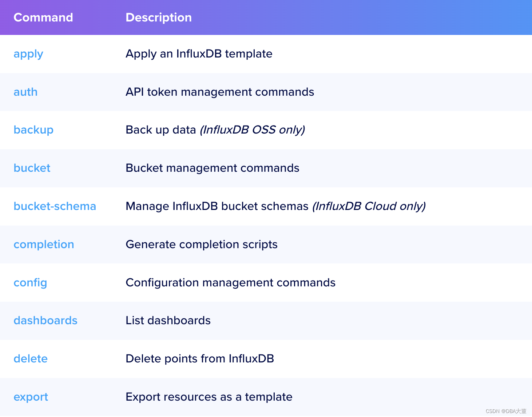Click the Description column header
Image resolution: width=532 pixels, height=417 pixels.
click(x=158, y=17)
